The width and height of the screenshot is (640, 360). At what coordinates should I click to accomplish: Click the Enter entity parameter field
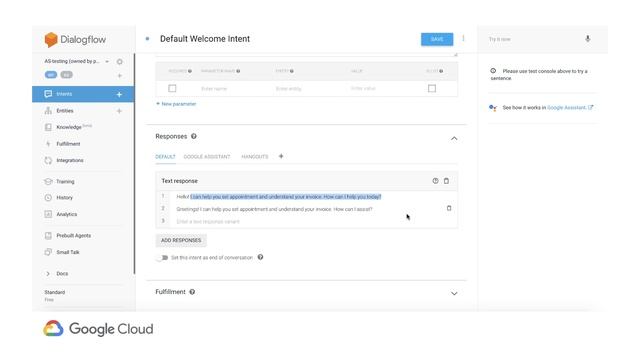click(x=289, y=89)
